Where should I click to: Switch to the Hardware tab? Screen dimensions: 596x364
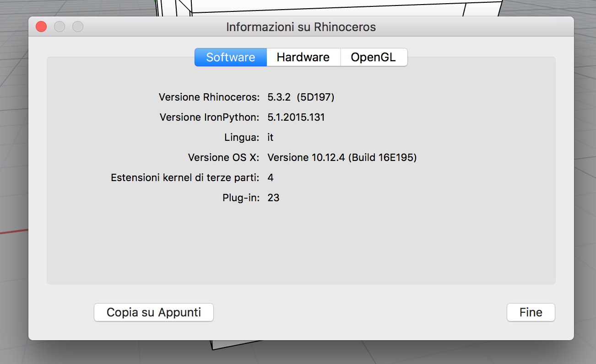(303, 57)
